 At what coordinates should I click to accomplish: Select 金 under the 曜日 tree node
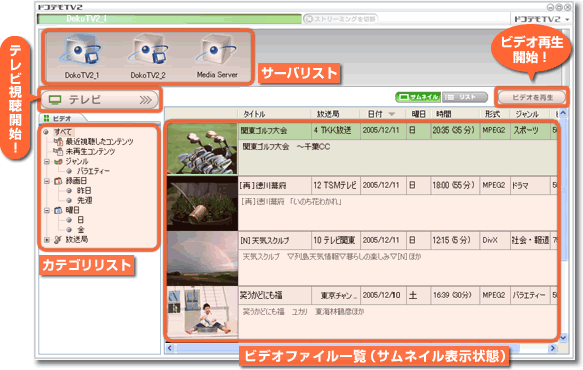(80, 229)
